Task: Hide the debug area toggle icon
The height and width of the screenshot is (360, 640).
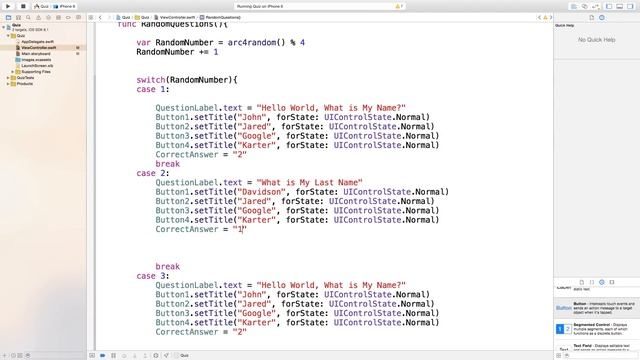Action: [x=92, y=356]
